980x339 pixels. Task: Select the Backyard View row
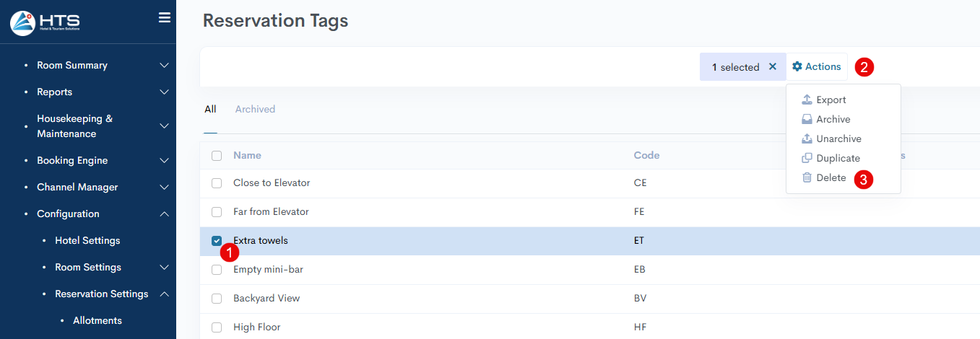click(x=590, y=299)
